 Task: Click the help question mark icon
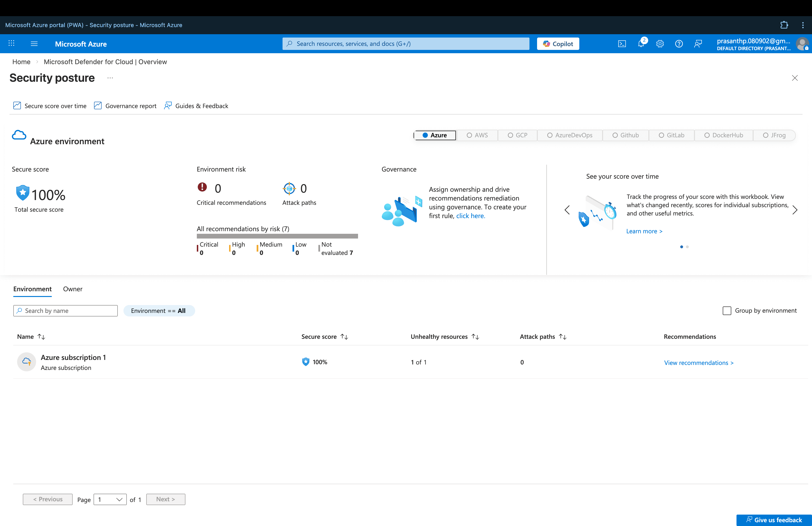(679, 44)
